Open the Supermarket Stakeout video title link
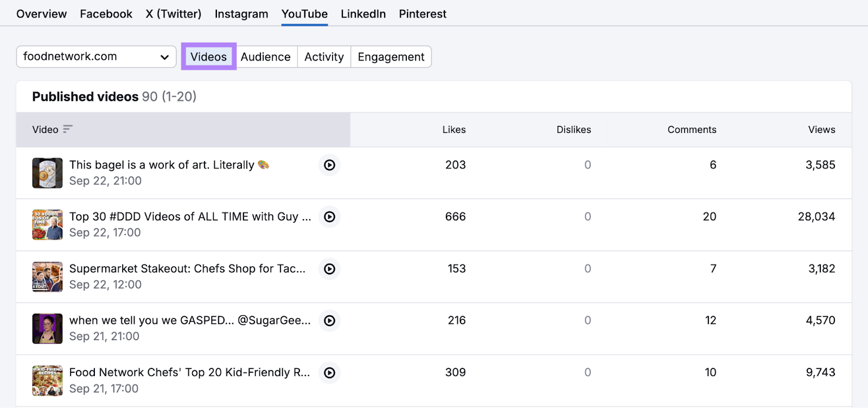The height and width of the screenshot is (408, 868). 187,269
